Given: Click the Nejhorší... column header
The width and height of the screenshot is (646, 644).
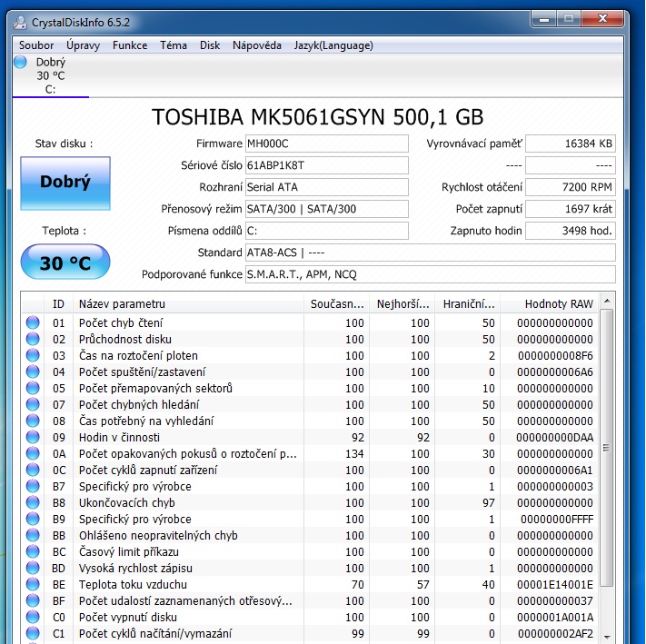Looking at the screenshot, I should click(x=403, y=304).
